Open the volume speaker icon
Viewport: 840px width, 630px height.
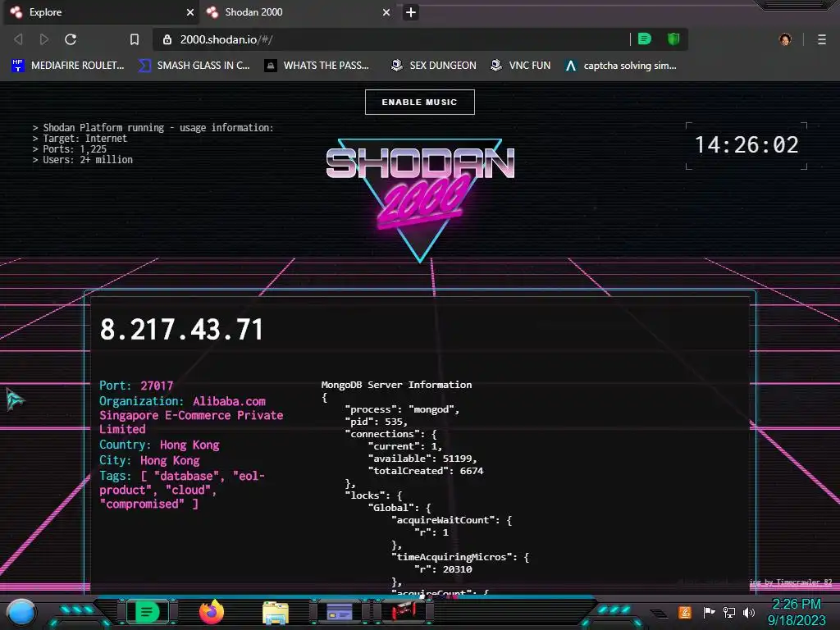pyautogui.click(x=749, y=612)
